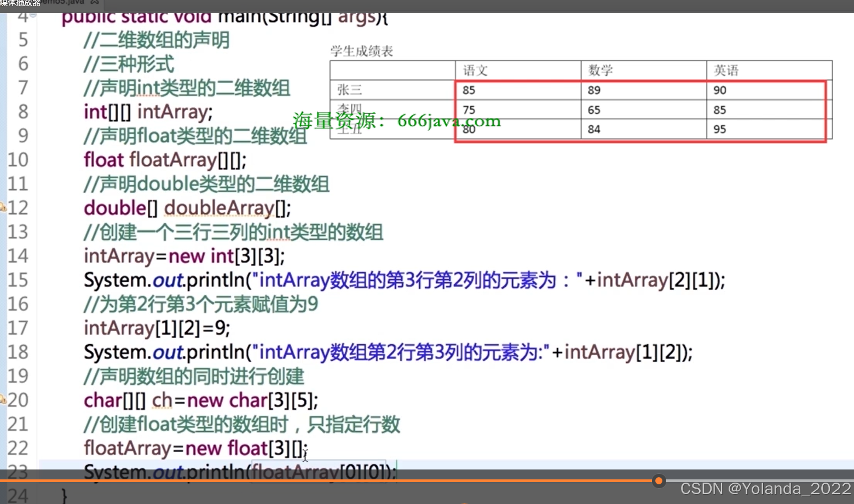Click the code 'intArray[1][2]=9;'

[157, 328]
